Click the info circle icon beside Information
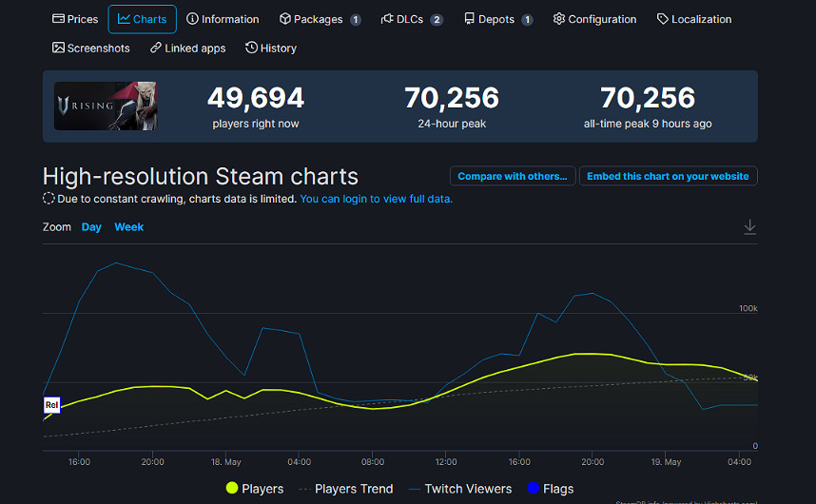Screen dimensions: 816x504 [x=193, y=19]
